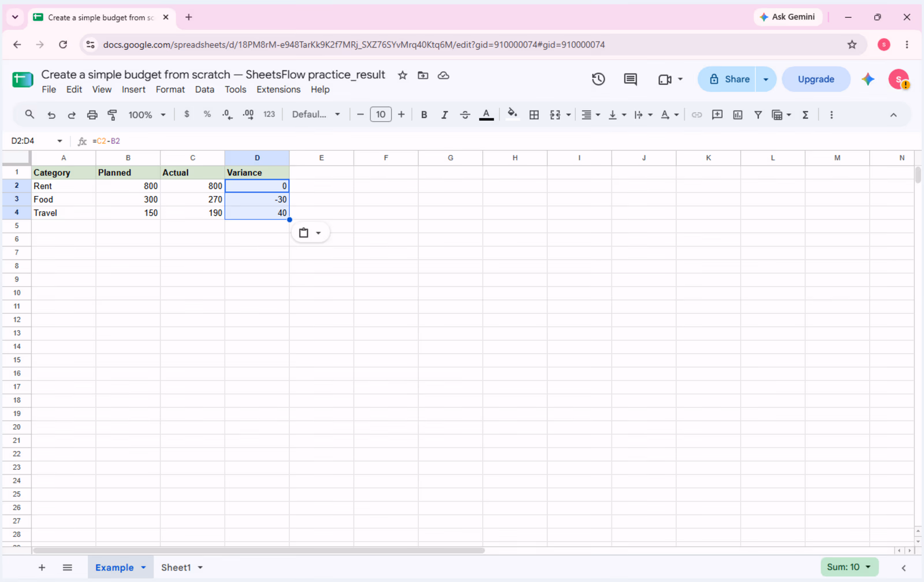The image size is (924, 582).
Task: Click the Redo arrow icon
Action: pyautogui.click(x=72, y=115)
